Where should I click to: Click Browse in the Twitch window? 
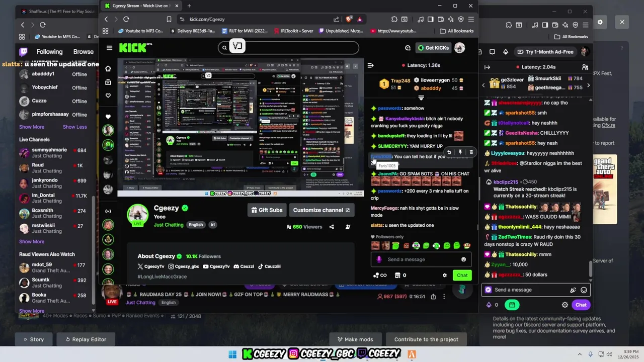coord(83,52)
